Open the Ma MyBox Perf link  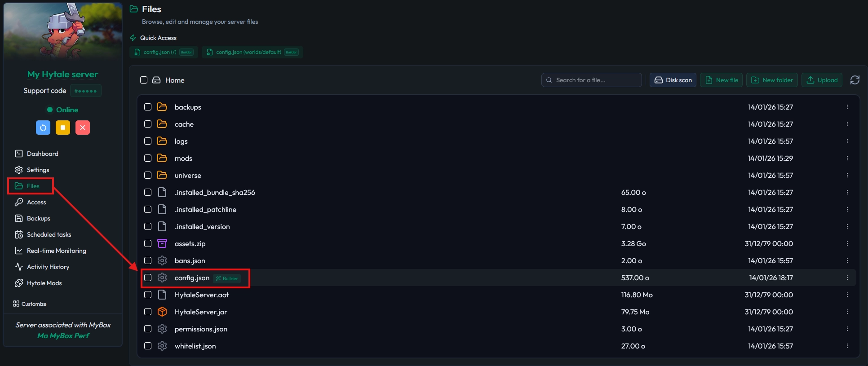63,335
